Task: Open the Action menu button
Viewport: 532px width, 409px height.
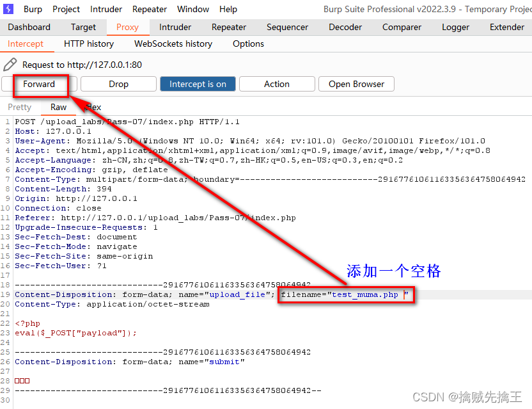Action: [277, 84]
